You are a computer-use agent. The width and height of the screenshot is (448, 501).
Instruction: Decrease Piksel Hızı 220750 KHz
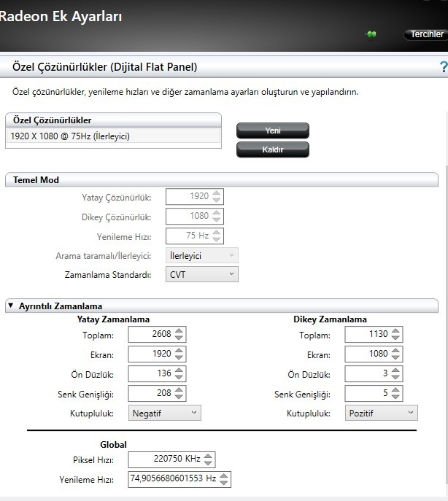pyautogui.click(x=208, y=462)
